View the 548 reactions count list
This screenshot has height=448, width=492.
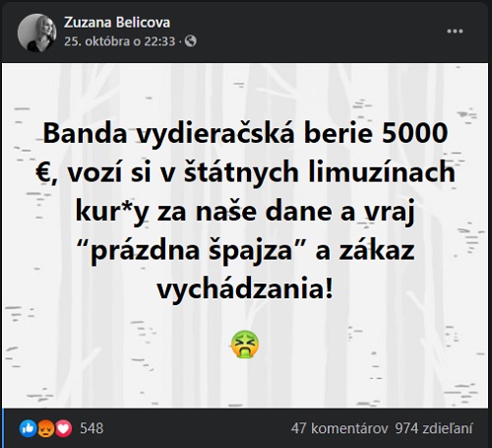tap(92, 428)
